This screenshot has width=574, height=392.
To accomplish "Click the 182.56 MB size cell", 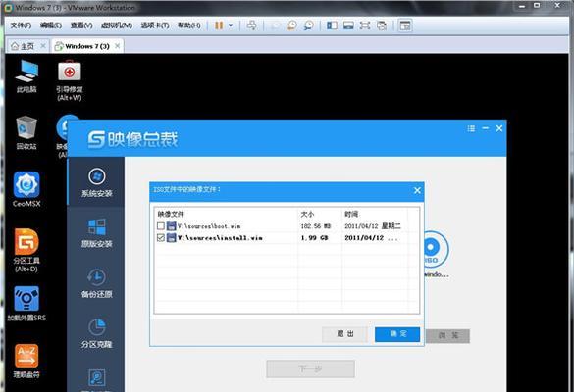I will pyautogui.click(x=316, y=226).
